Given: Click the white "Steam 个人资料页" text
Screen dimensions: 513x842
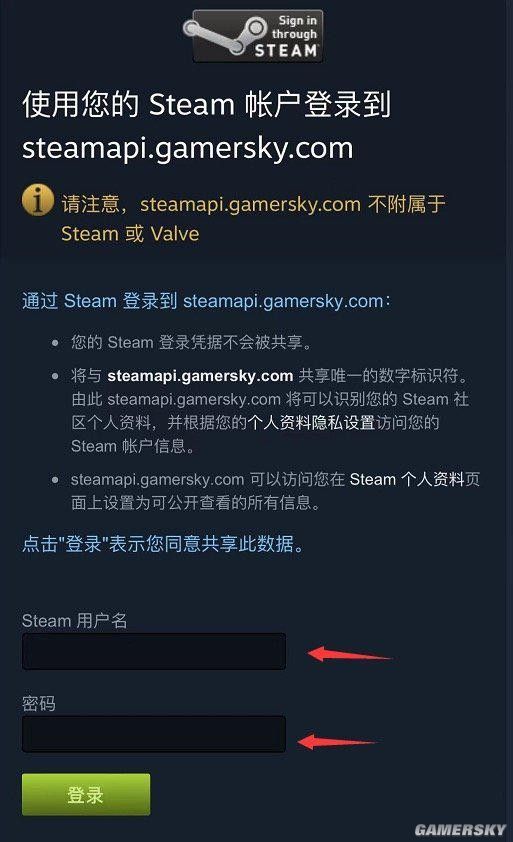Looking at the screenshot, I should pos(415,479).
